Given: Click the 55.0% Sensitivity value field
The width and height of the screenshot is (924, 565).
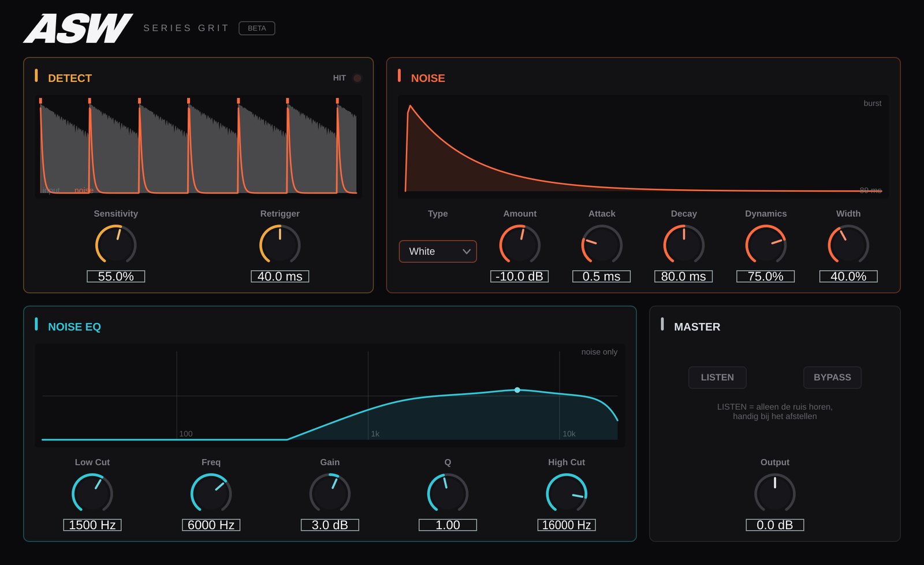Looking at the screenshot, I should (115, 276).
